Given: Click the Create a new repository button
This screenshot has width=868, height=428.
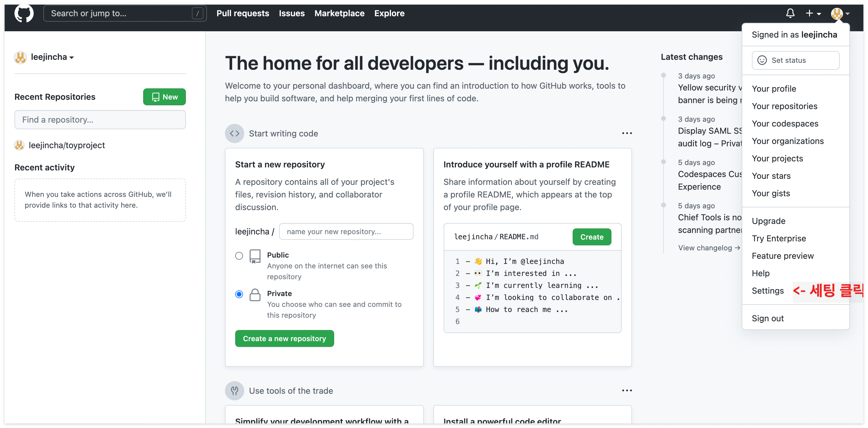Looking at the screenshot, I should pyautogui.click(x=285, y=338).
